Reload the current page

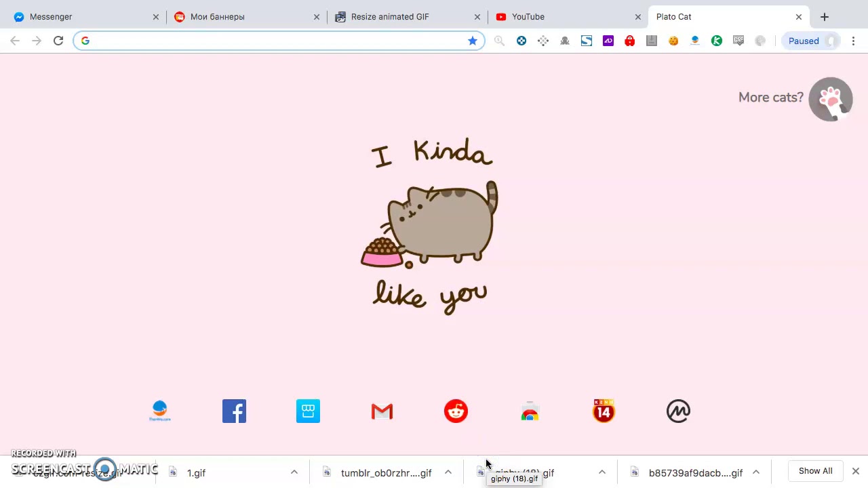[x=58, y=41]
